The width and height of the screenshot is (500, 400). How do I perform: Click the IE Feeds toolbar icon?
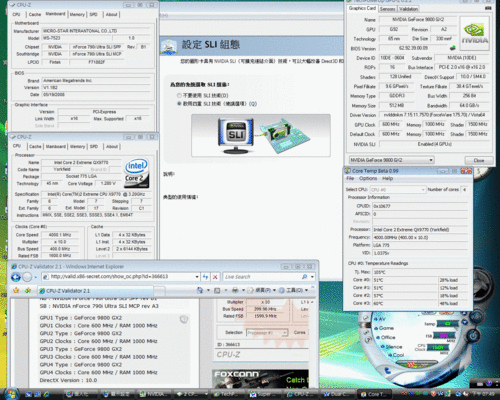[x=217, y=290]
